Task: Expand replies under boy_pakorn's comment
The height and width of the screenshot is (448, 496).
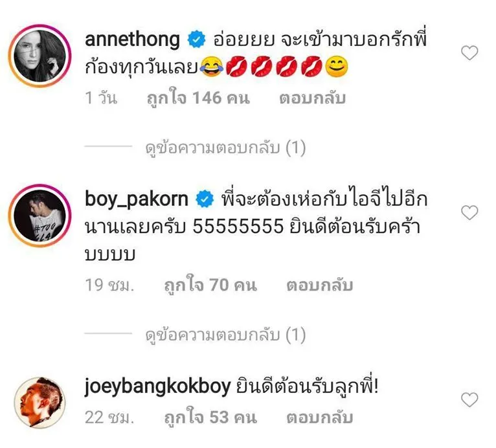Action: tap(225, 335)
